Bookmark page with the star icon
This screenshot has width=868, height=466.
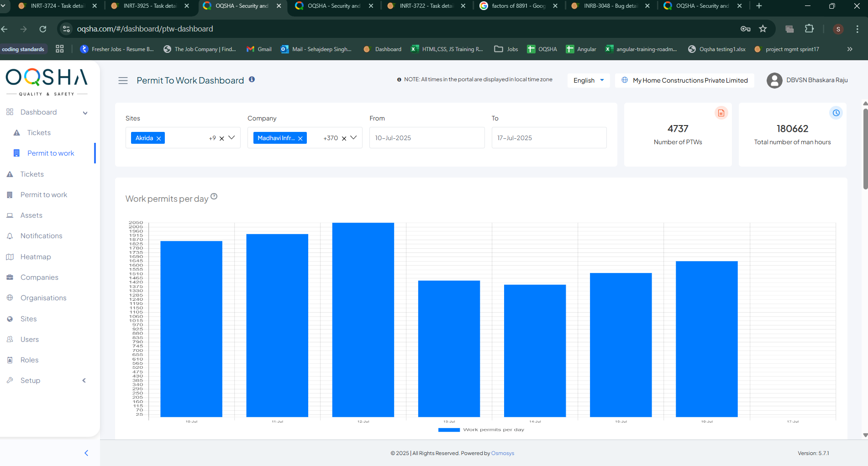click(x=763, y=29)
